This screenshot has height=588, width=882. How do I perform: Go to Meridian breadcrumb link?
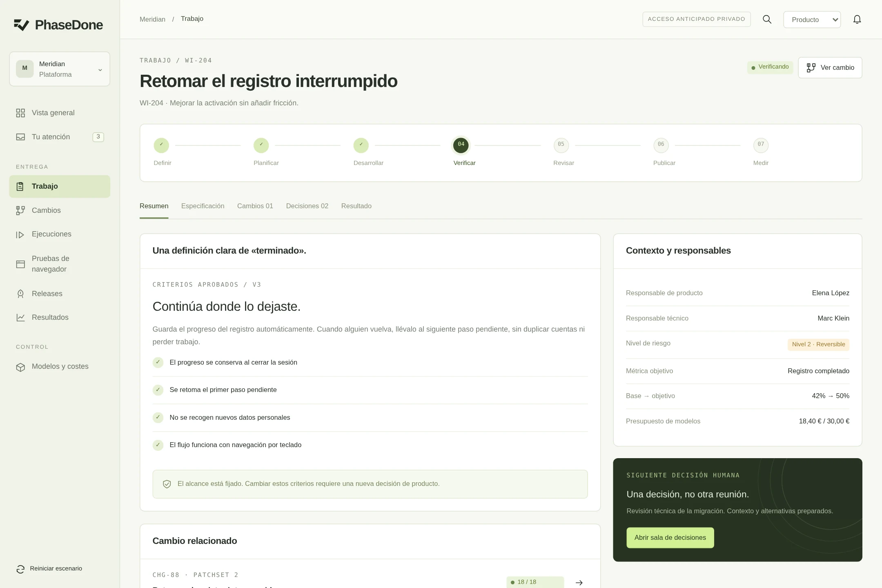152,20
